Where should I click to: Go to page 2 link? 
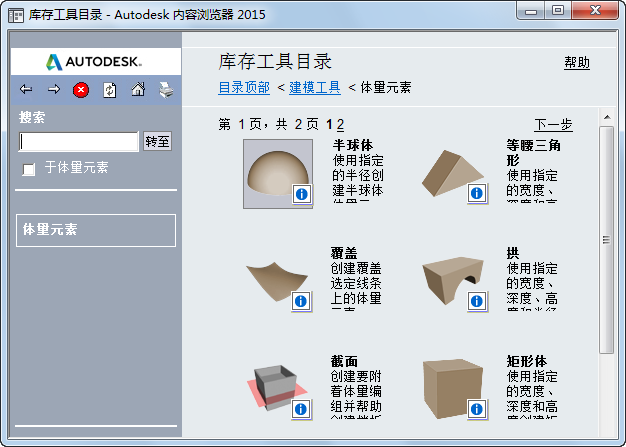(340, 125)
